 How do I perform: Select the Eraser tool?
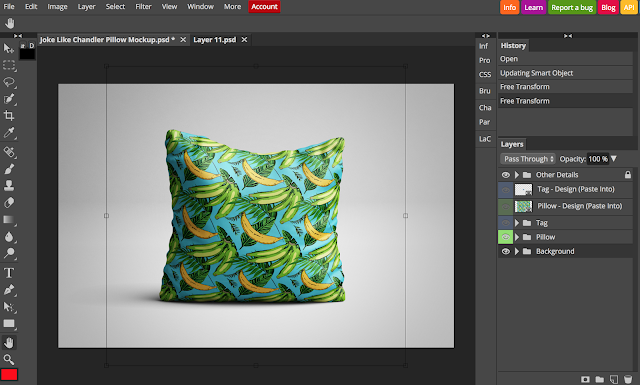point(9,203)
